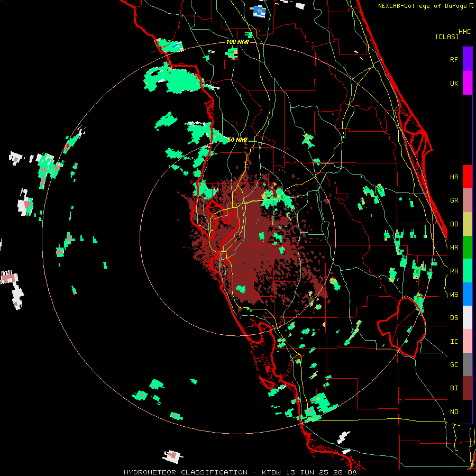Click the 'BI' legend label
Viewport: 476px width, 476px height.
454,388
